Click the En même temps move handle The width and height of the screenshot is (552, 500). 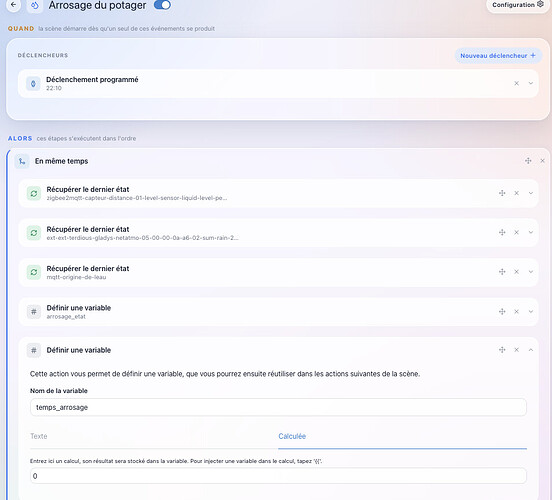point(528,161)
